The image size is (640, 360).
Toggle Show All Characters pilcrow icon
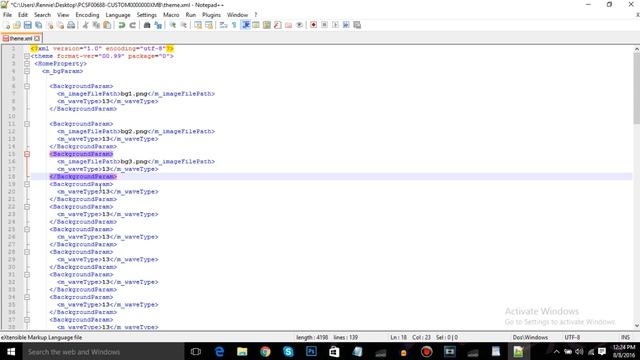234,25
